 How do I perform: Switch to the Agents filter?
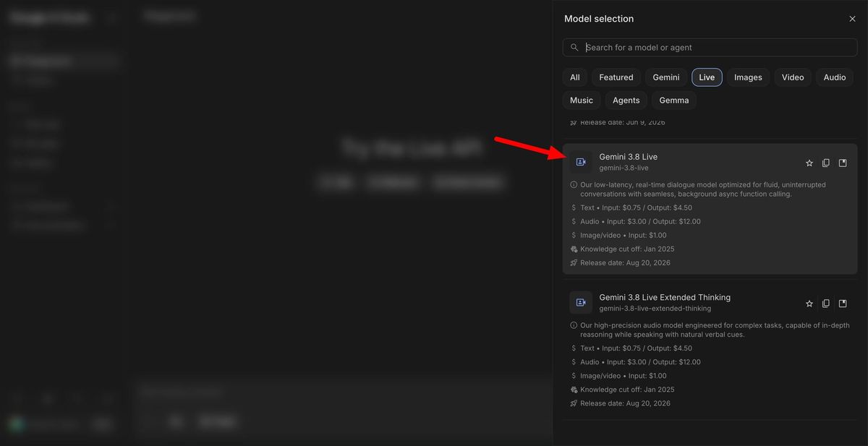click(x=626, y=100)
